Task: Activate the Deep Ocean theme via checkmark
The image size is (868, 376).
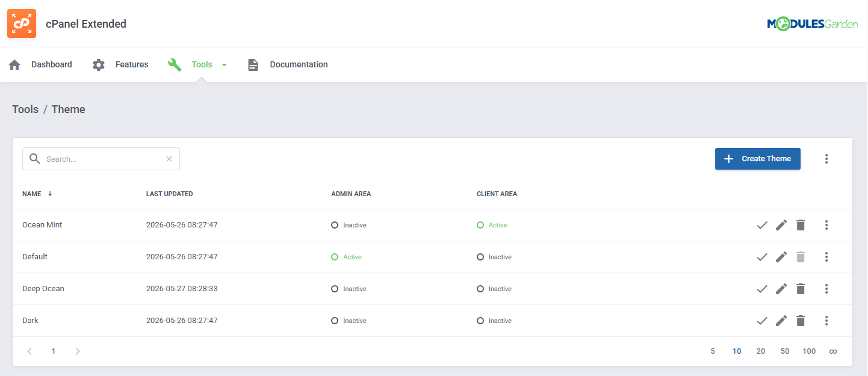Action: click(762, 289)
